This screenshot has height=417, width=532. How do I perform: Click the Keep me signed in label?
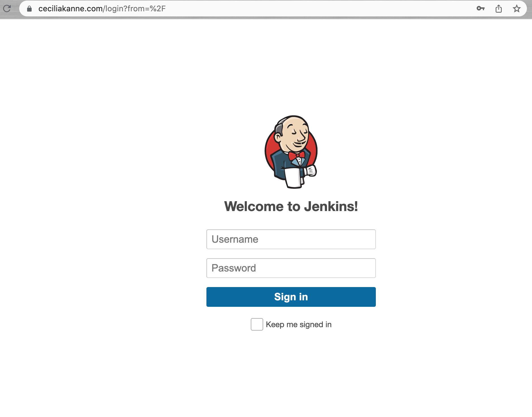pos(299,325)
